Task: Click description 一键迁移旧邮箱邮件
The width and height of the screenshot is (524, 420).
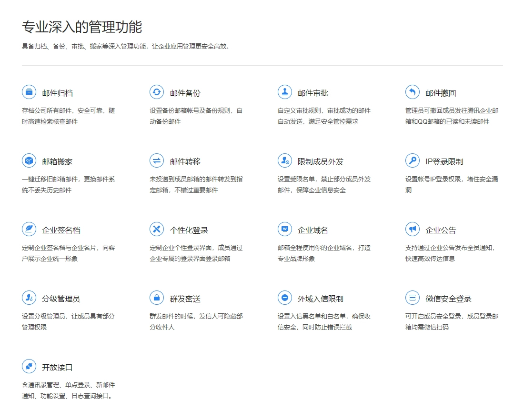Action: pos(68,184)
